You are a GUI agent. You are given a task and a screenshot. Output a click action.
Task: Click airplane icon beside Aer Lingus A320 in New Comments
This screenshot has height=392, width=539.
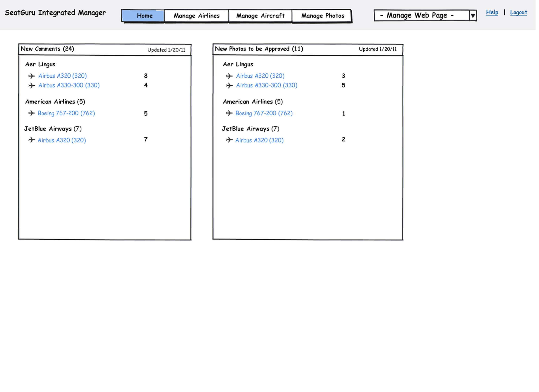pos(32,76)
